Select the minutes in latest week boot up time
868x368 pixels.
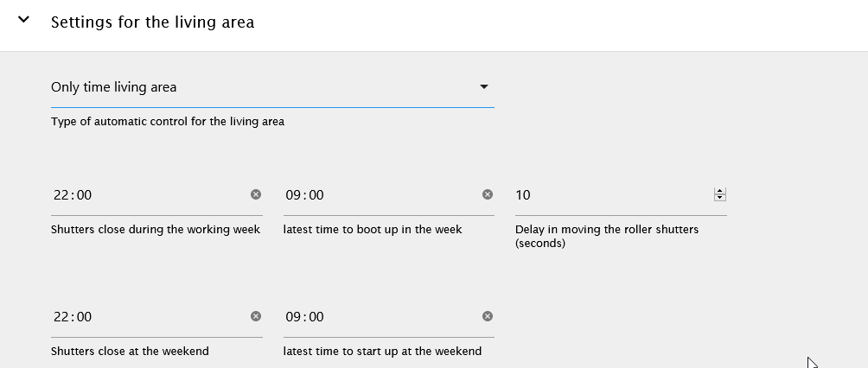click(316, 195)
